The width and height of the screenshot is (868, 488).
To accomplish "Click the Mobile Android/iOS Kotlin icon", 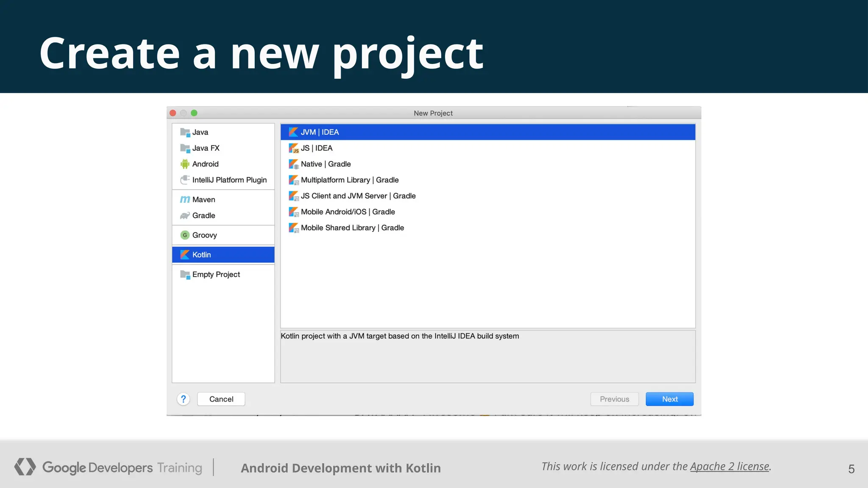I will [293, 212].
